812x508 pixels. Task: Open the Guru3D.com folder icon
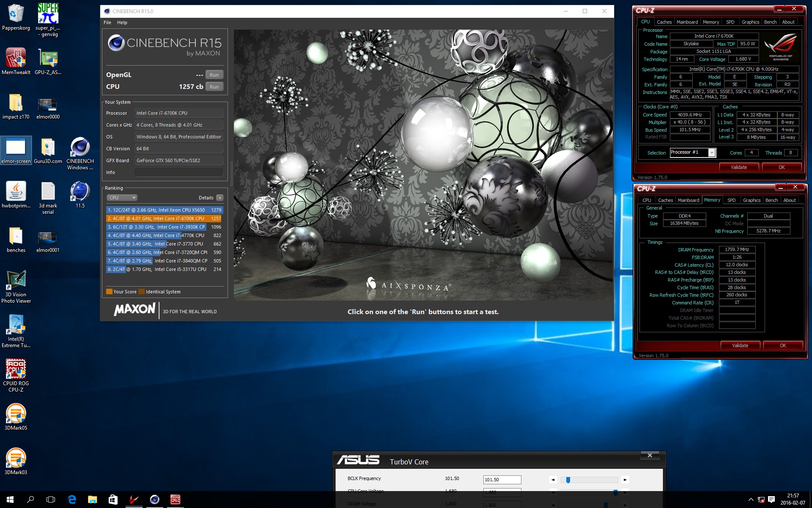tap(48, 150)
